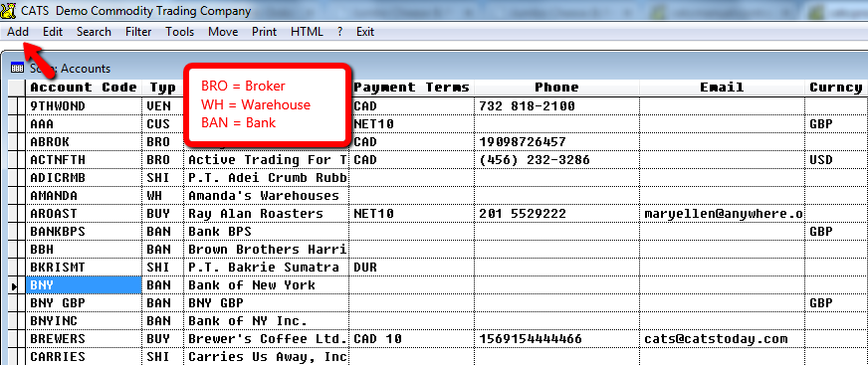Select the BREWERS account code cell
Image resolution: width=868 pixels, height=365 pixels.
coord(83,339)
